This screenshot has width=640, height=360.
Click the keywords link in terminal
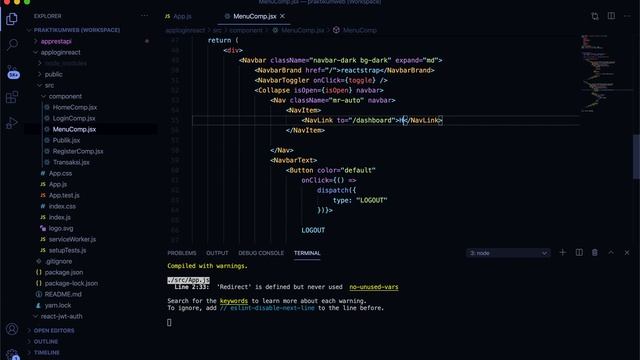[233, 301]
